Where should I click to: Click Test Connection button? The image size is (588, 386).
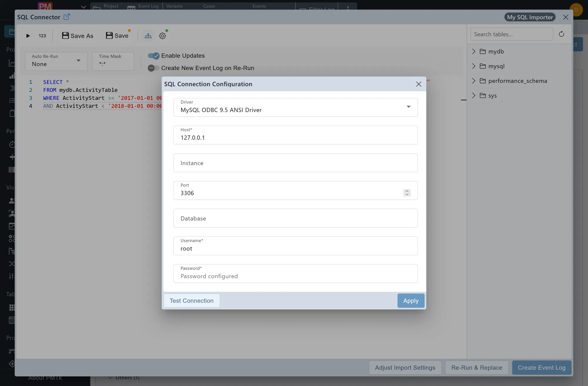pos(191,301)
